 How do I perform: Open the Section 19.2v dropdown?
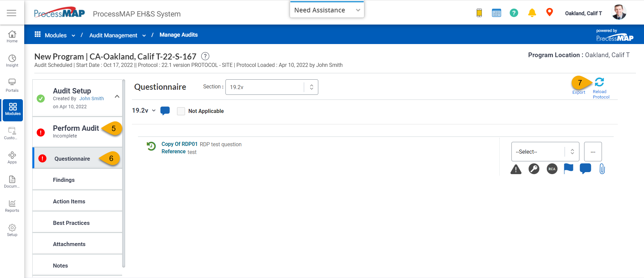272,87
